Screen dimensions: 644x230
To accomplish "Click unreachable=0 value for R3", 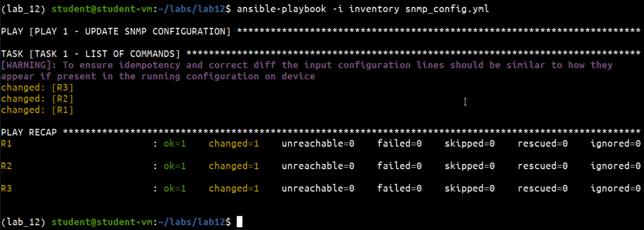I will click(x=318, y=189).
